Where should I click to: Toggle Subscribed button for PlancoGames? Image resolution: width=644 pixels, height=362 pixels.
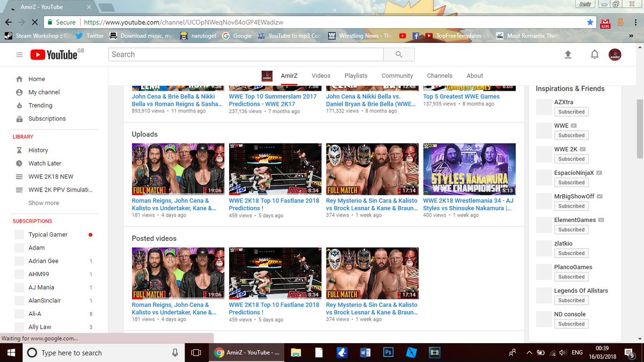[571, 277]
